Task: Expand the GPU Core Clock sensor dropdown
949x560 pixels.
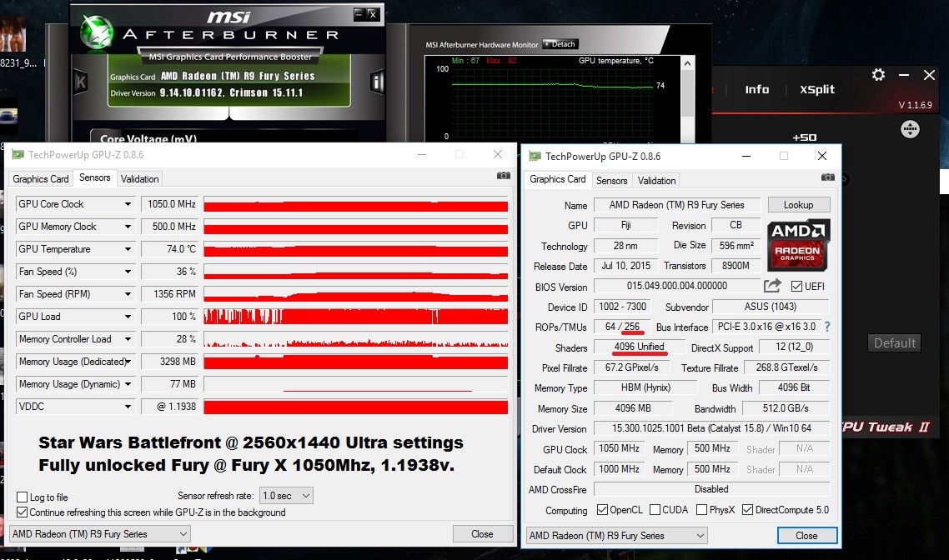Action: click(x=128, y=204)
